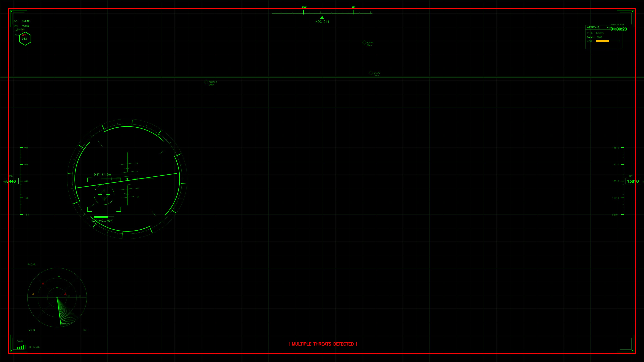The height and width of the screenshot is (362, 644).
Task: Click the radar sweep display
Action: [57, 297]
